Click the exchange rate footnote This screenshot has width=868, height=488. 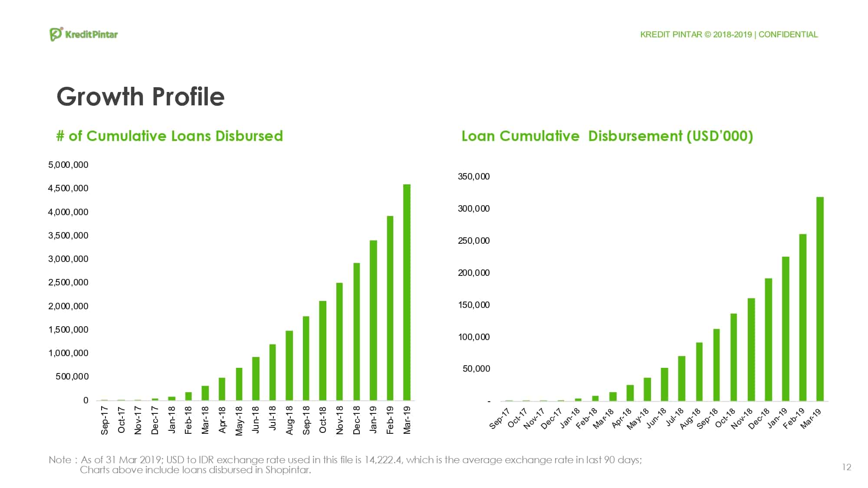[345, 460]
